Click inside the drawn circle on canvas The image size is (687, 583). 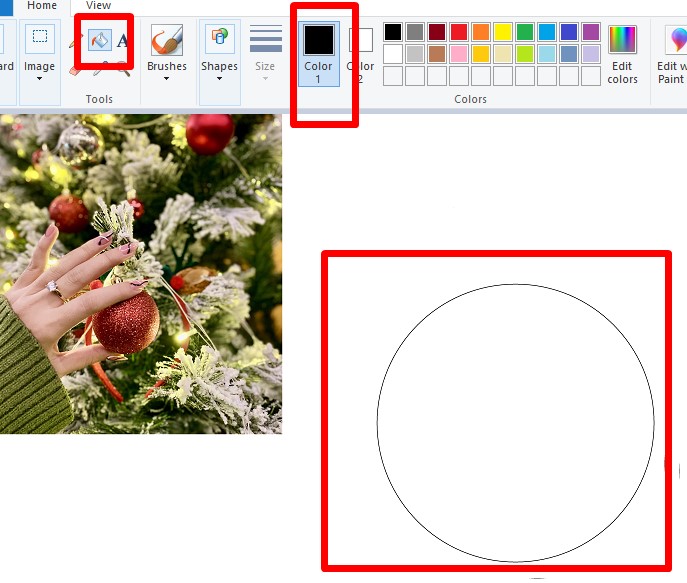click(516, 423)
